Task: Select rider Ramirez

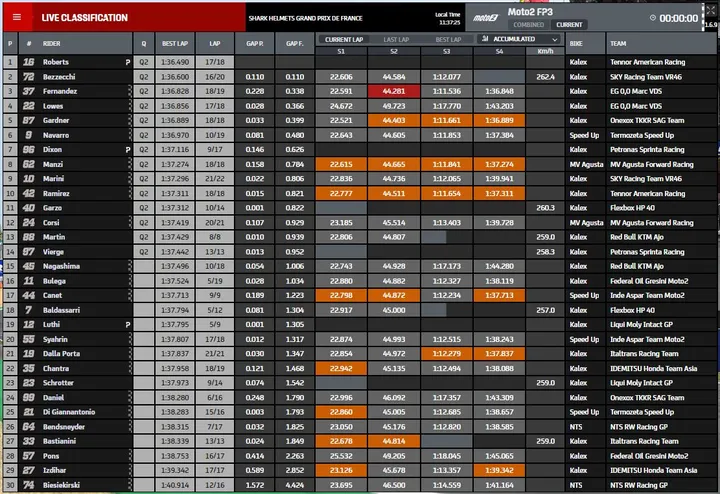Action: pos(56,193)
